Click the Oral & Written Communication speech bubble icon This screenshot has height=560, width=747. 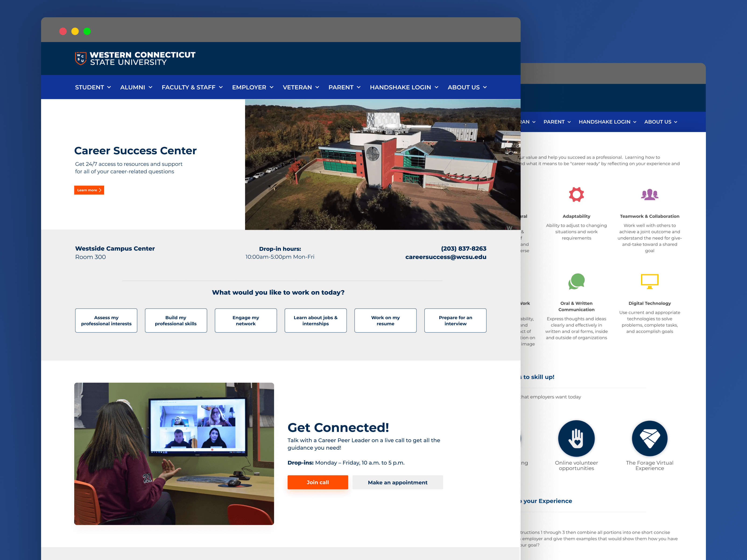[x=576, y=281]
